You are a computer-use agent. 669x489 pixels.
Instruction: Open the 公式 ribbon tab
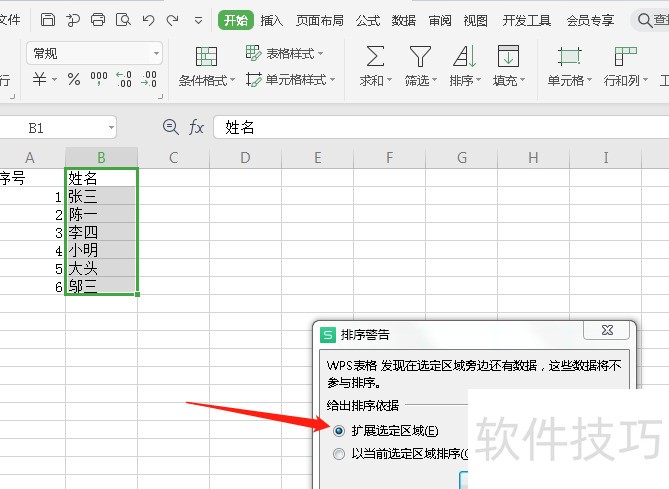368,20
